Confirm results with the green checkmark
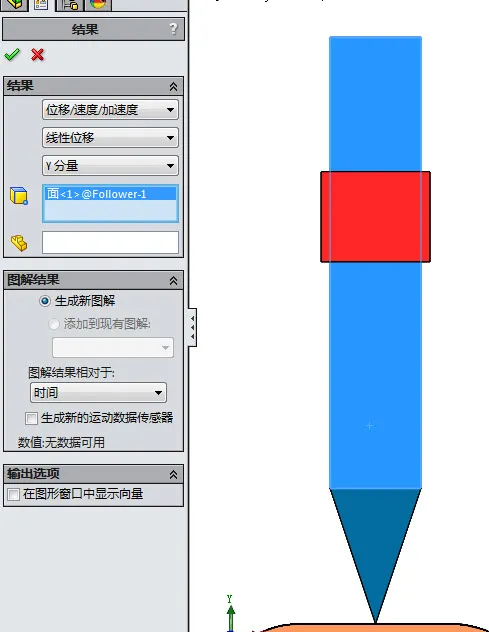The height and width of the screenshot is (632, 489). coord(12,54)
